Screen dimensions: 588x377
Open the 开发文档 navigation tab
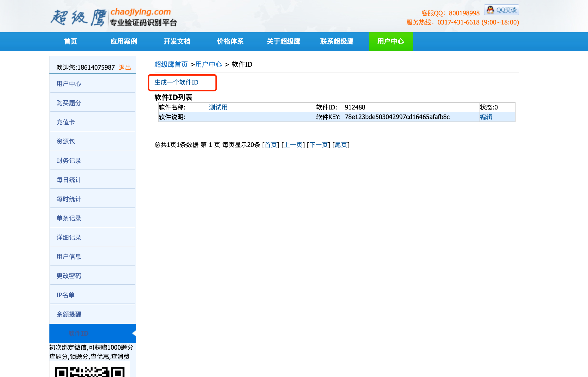[177, 41]
